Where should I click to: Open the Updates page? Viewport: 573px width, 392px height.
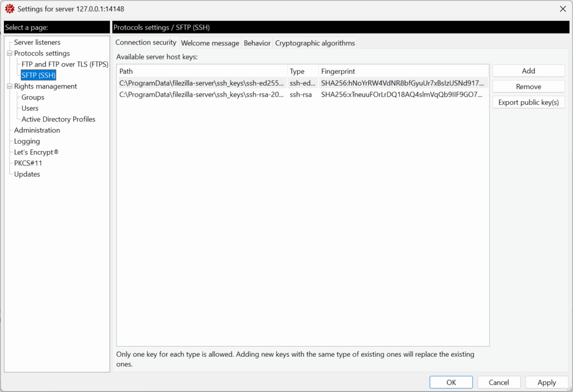[26, 174]
